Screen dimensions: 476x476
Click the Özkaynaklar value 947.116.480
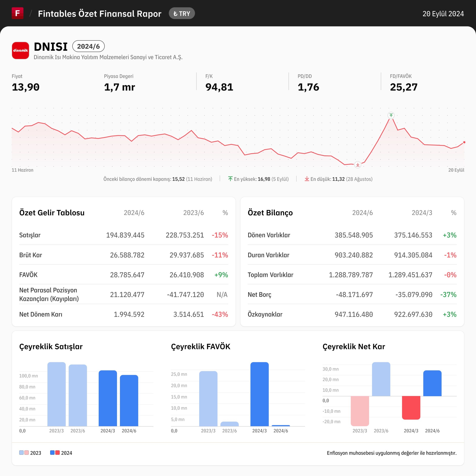pos(353,314)
